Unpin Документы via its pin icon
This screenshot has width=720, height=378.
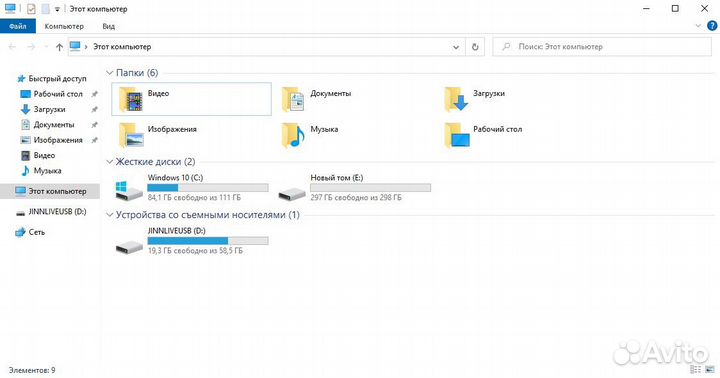click(x=94, y=124)
